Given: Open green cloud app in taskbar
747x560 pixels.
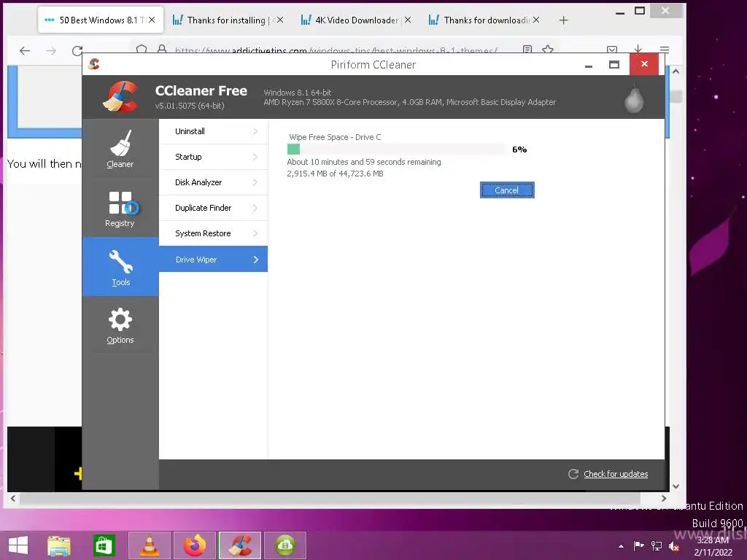Looking at the screenshot, I should [x=285, y=545].
